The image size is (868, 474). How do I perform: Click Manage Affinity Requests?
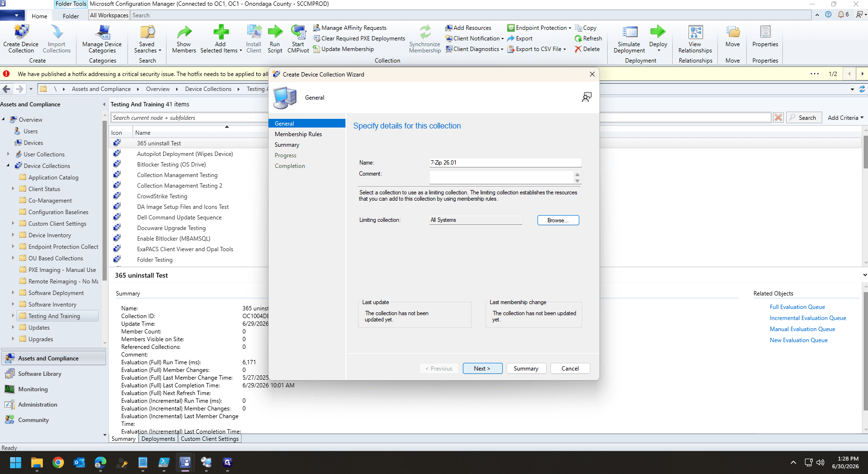[350, 28]
